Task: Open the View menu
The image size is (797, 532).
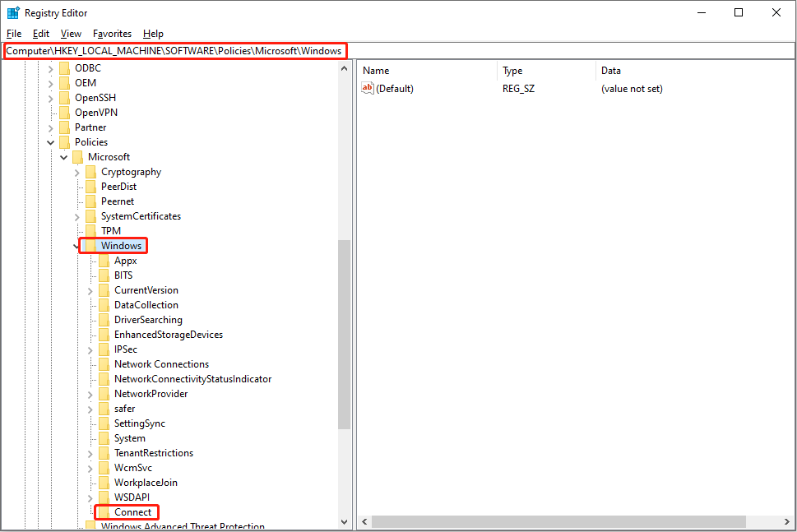Action: point(71,34)
